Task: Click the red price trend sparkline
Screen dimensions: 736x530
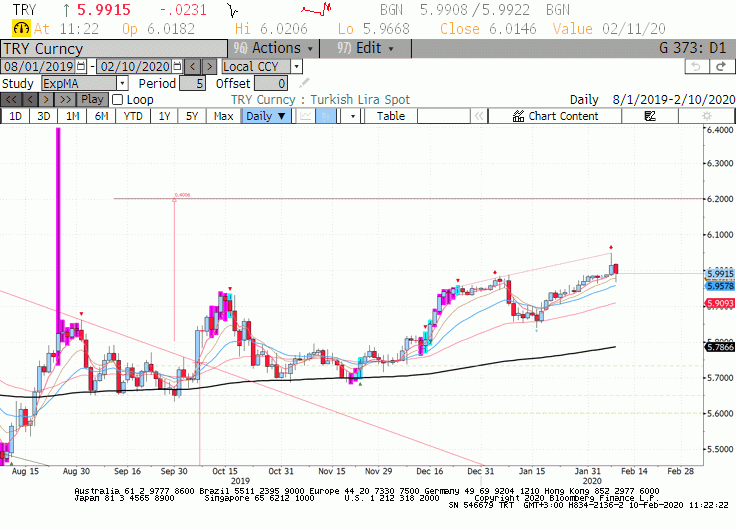Action: [316, 9]
